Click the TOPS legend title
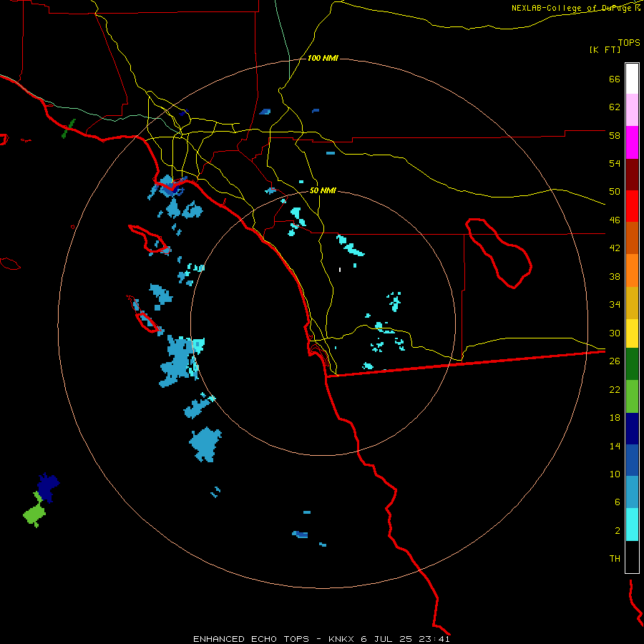Image resolution: width=644 pixels, height=644 pixels. pos(629,42)
